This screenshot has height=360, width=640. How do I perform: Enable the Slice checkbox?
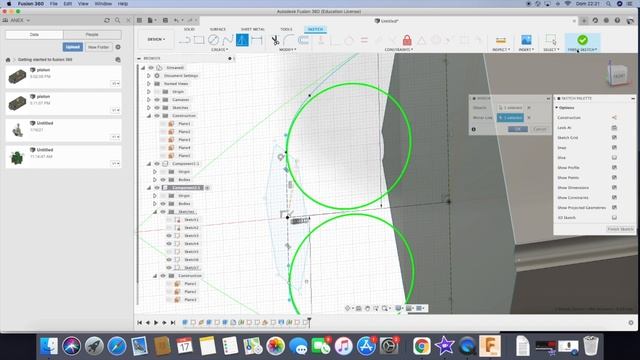[x=614, y=158]
